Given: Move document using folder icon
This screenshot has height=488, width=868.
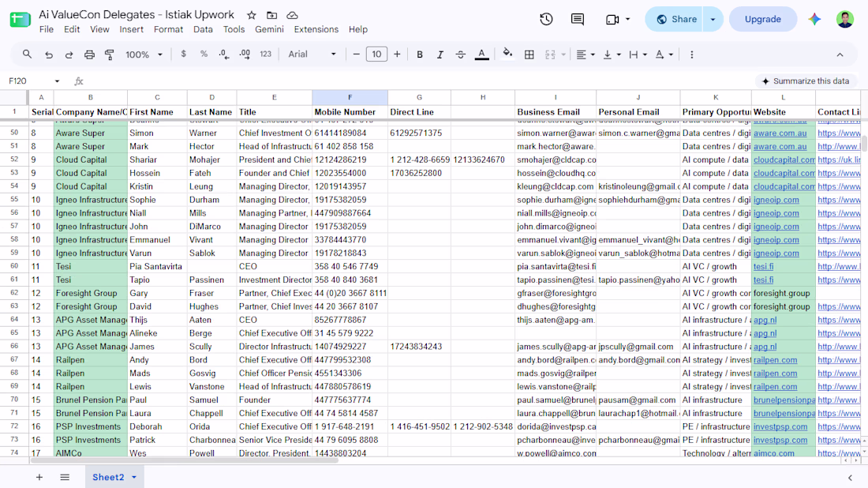Looking at the screenshot, I should point(271,16).
